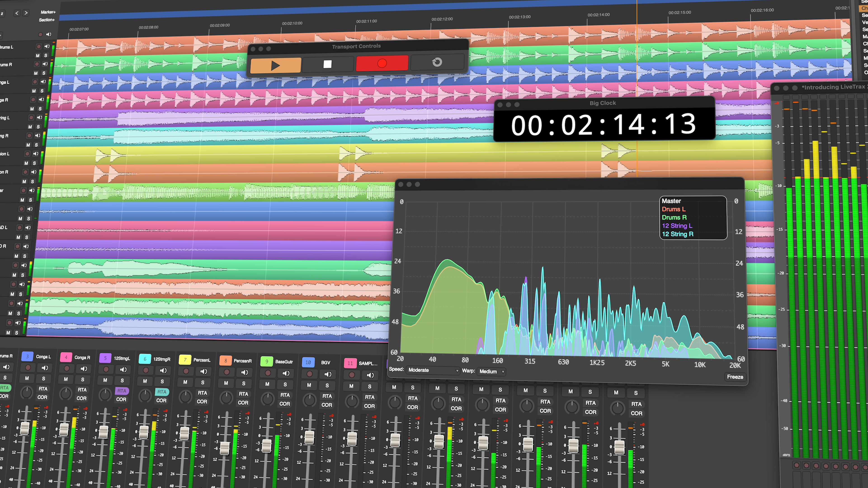This screenshot has height=488, width=868.
Task: Open the Warp dropdown set to Medium
Action: (x=492, y=371)
